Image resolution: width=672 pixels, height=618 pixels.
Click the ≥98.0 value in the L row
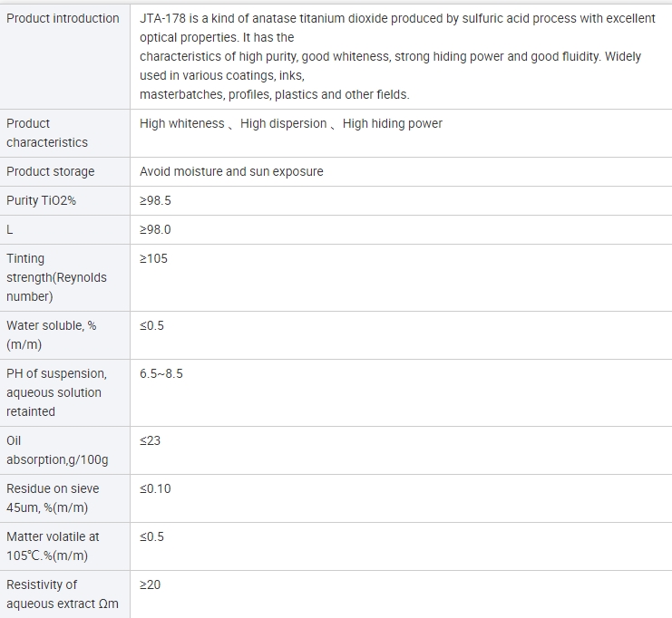(x=155, y=229)
